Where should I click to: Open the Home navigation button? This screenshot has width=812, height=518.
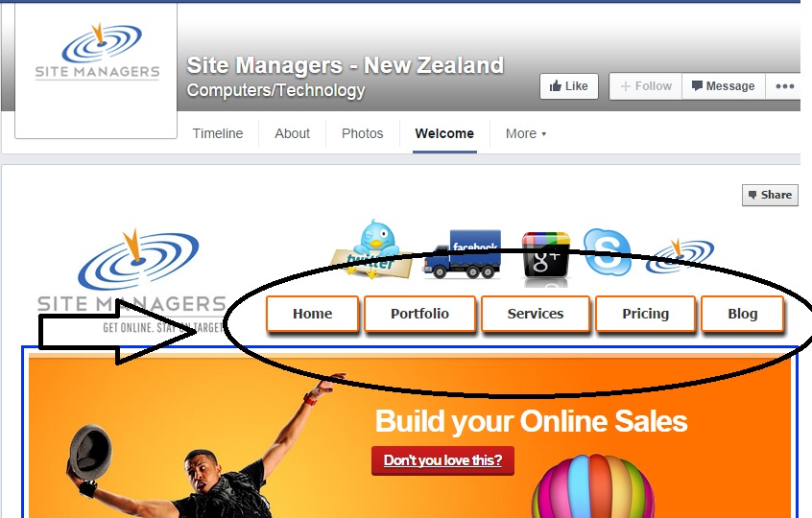pos(312,314)
